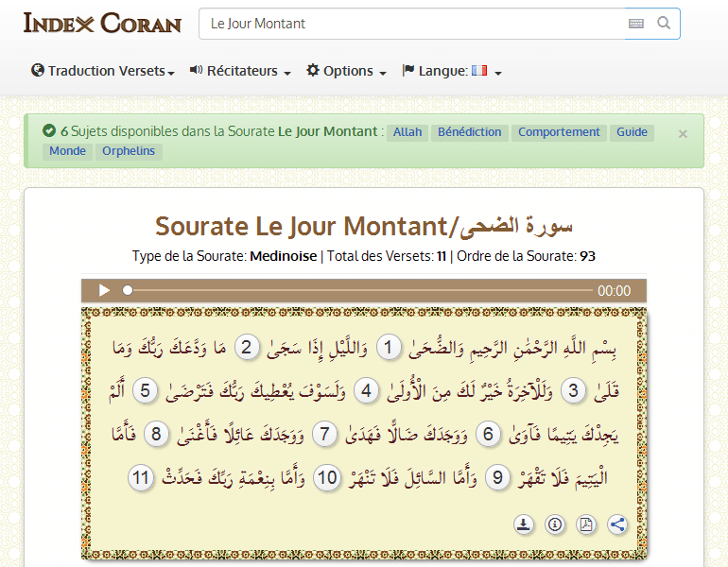The width and height of the screenshot is (728, 567).
Task: Select verse number 7 marker
Action: (x=324, y=434)
